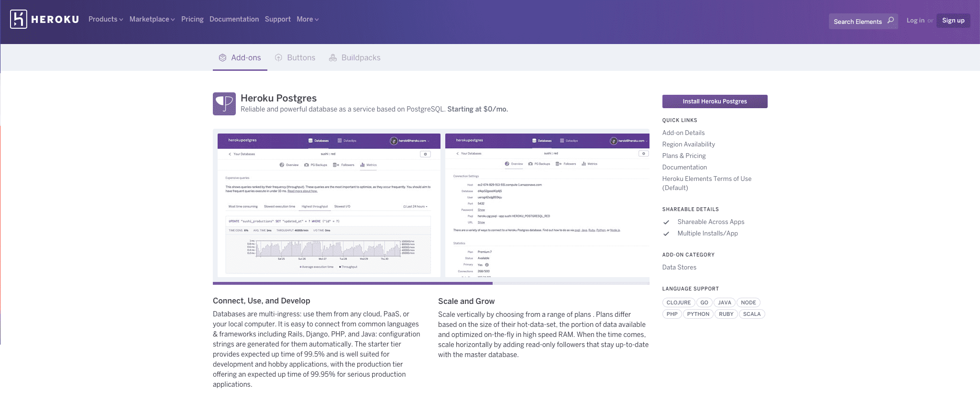This screenshot has height=403, width=980.
Task: Open the Pricing menu item
Action: [x=192, y=19]
